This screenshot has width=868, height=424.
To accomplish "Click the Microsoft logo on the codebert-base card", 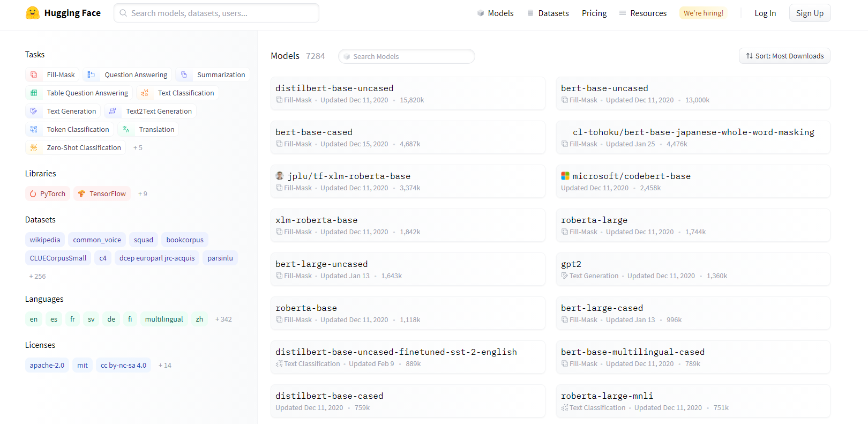I will [x=565, y=176].
